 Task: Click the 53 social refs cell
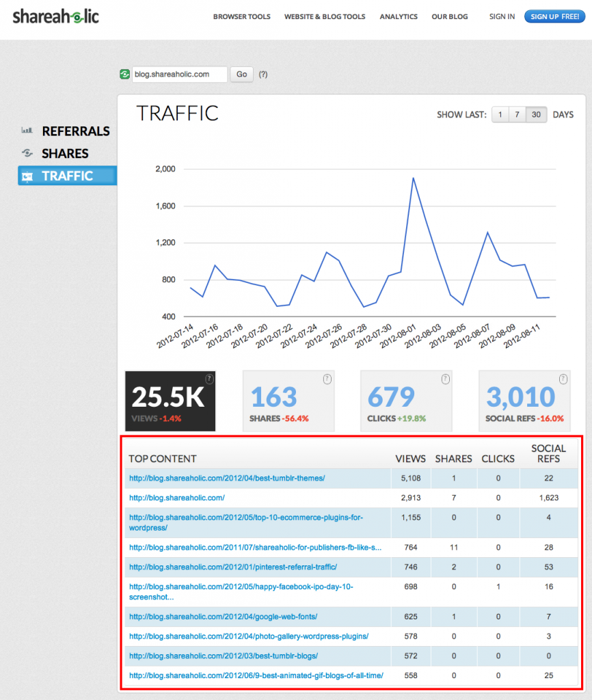pyautogui.click(x=549, y=567)
